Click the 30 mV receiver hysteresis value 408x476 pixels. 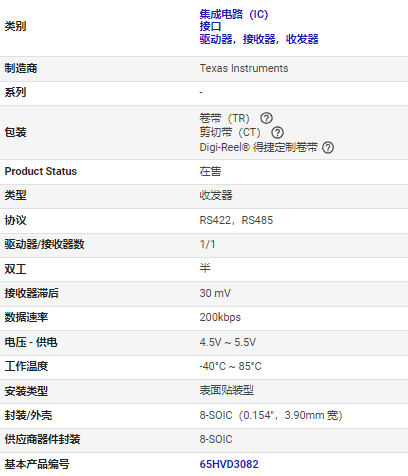coord(215,293)
